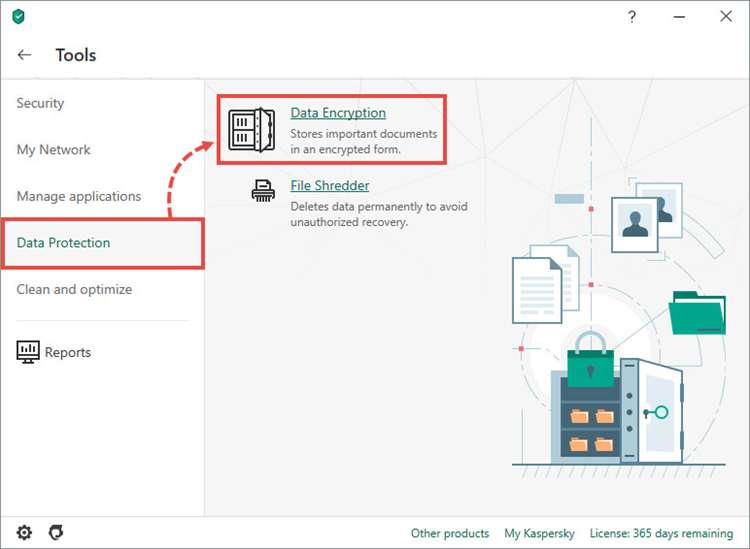
Task: Close the Kaspersky window
Action: tap(726, 16)
